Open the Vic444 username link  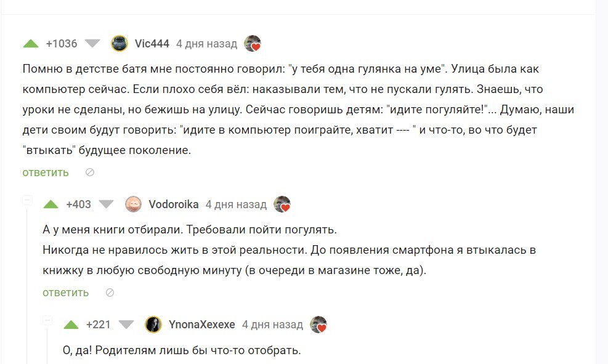(152, 44)
